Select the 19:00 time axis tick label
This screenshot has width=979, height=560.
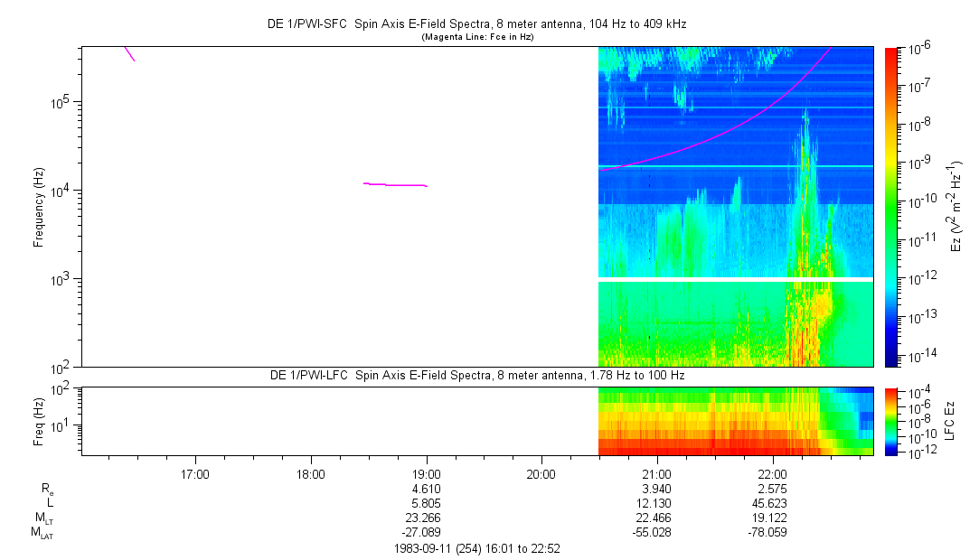tap(426, 474)
